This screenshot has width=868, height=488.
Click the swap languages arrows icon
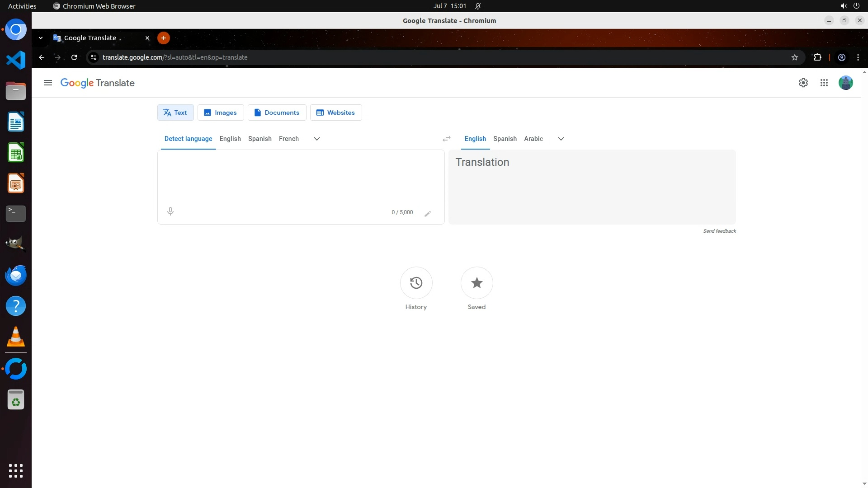[x=447, y=139]
